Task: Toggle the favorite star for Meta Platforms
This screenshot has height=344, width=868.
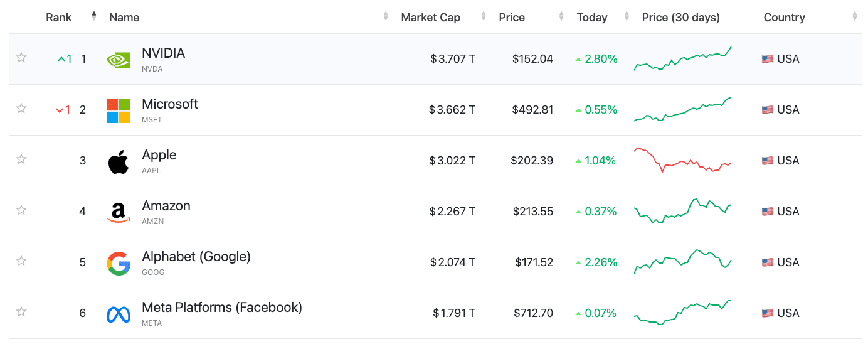Action: pyautogui.click(x=21, y=312)
